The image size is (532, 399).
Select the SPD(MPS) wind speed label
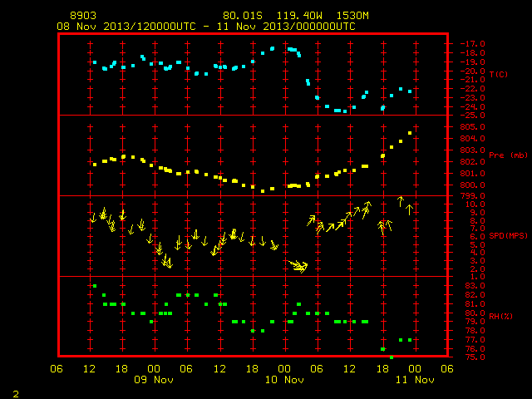click(x=508, y=235)
